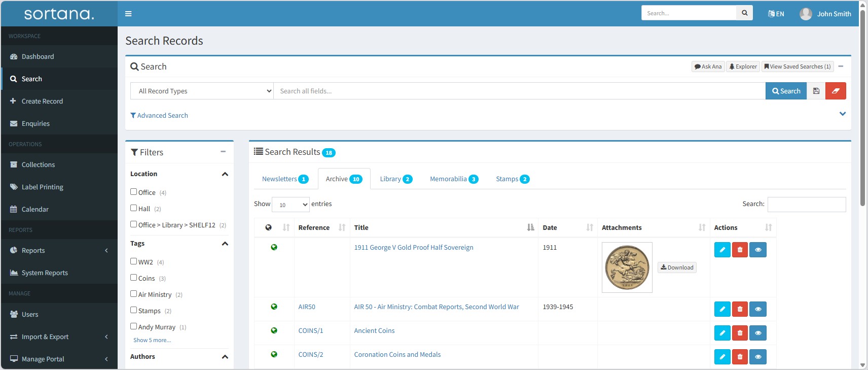Collapse the Location filter section
Screen dimensions: 868x370
click(x=225, y=174)
